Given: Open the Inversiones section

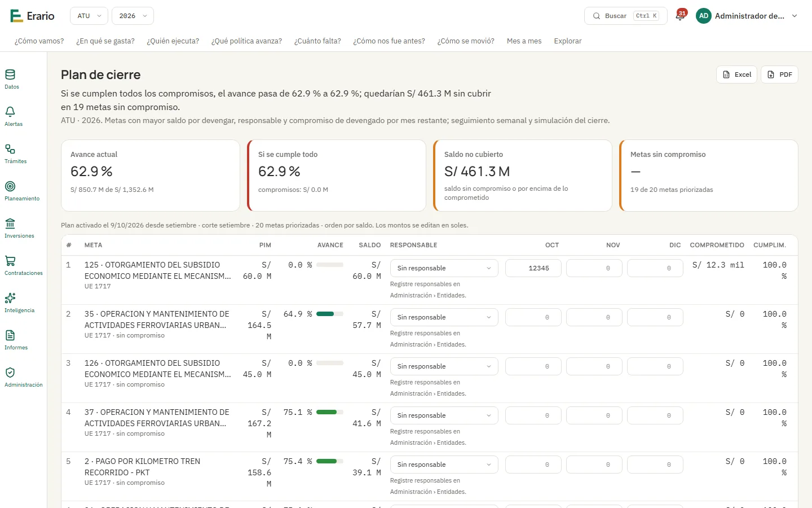Looking at the screenshot, I should 19,228.
